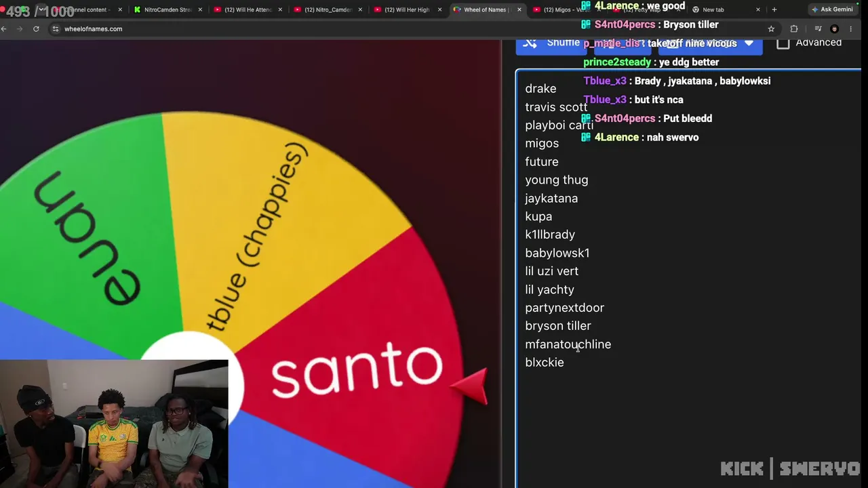Click the 'travis scott' entry line
The width and height of the screenshot is (868, 488).
(x=556, y=107)
